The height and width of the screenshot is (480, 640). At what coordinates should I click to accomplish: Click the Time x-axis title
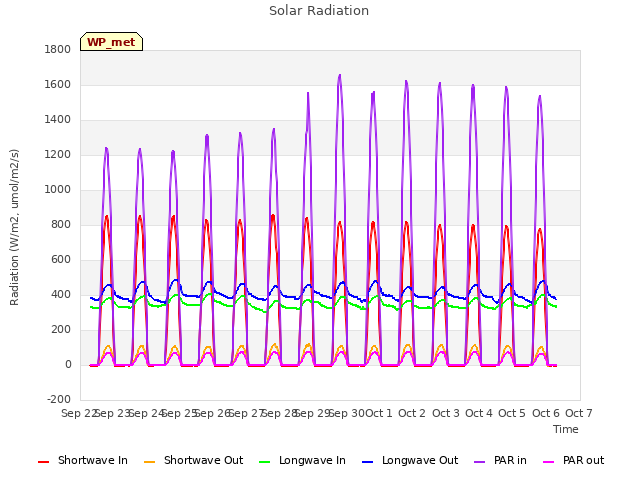click(x=566, y=429)
